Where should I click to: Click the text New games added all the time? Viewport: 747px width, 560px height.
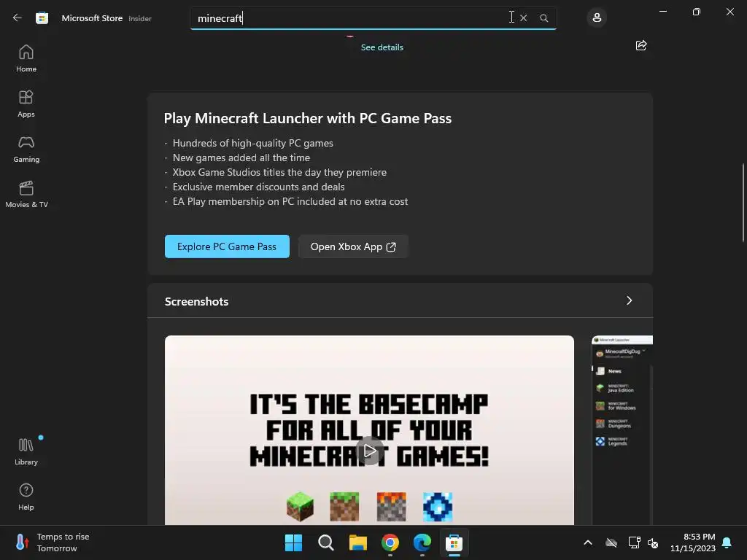point(241,157)
